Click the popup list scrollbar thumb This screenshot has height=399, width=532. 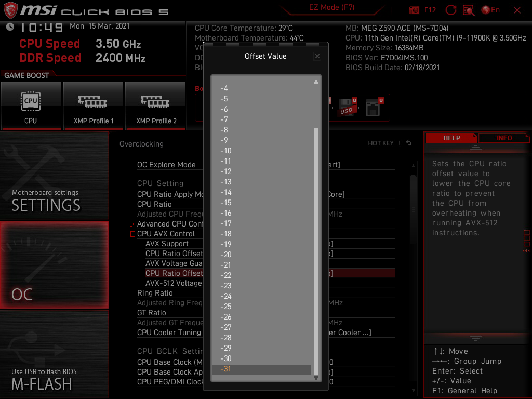click(x=316, y=251)
